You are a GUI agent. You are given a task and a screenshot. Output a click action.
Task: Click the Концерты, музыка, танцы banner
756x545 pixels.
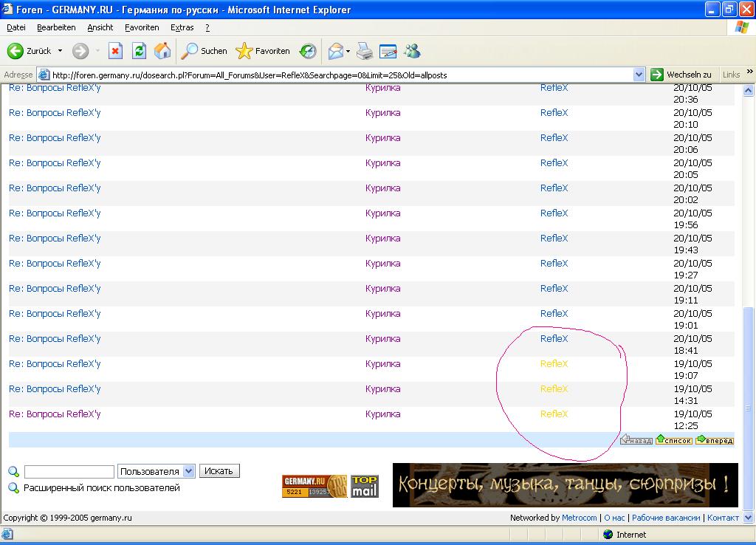[x=565, y=485]
